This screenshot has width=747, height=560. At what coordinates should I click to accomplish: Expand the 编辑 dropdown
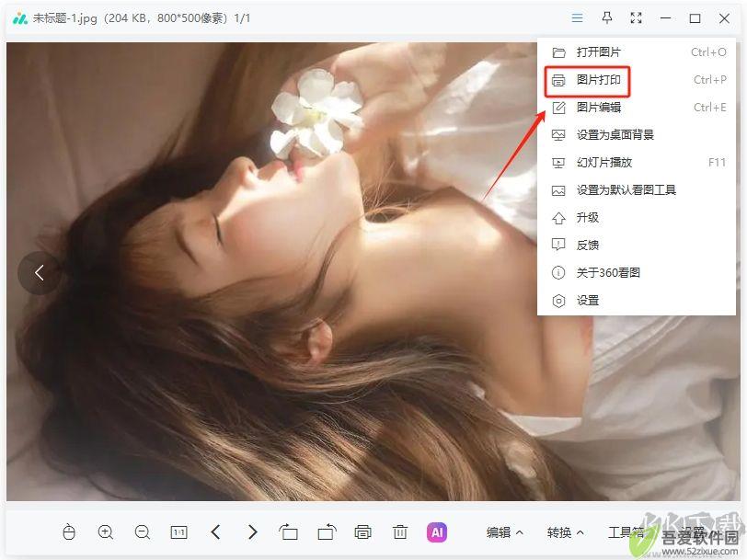[x=504, y=532]
